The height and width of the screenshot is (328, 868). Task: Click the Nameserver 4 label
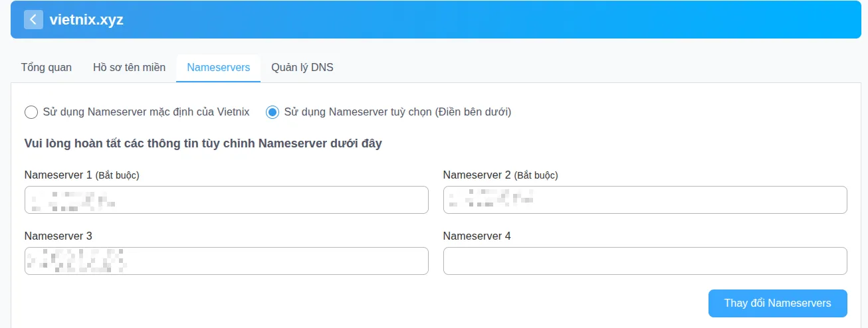click(477, 236)
